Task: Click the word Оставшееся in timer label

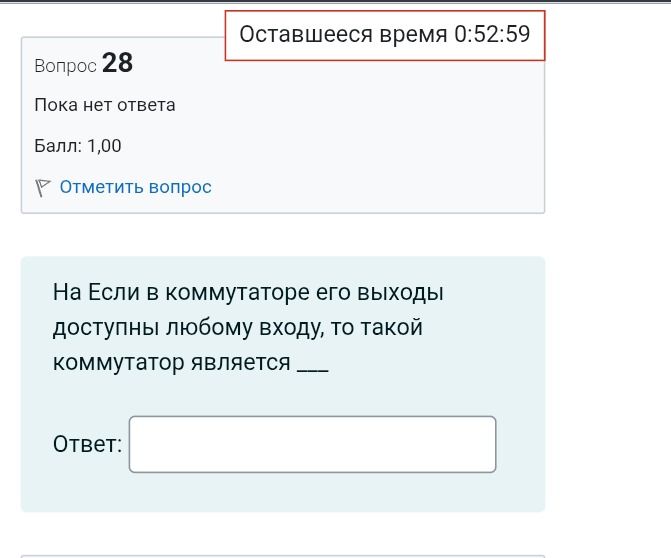Action: tap(306, 34)
